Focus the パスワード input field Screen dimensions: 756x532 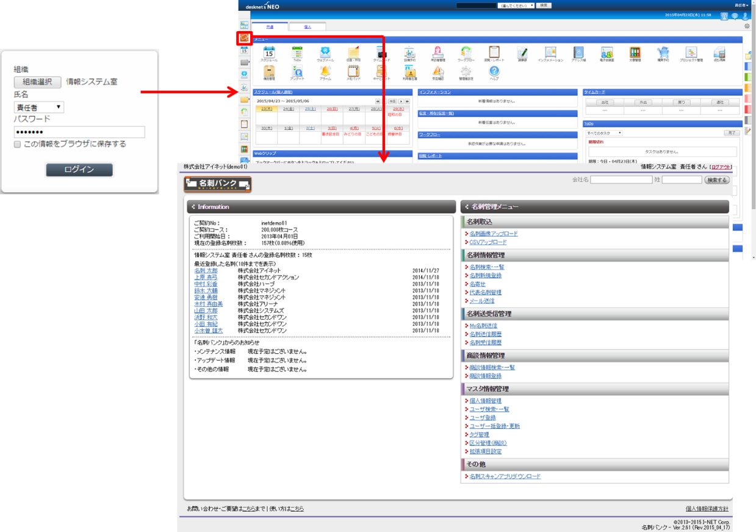(79, 132)
